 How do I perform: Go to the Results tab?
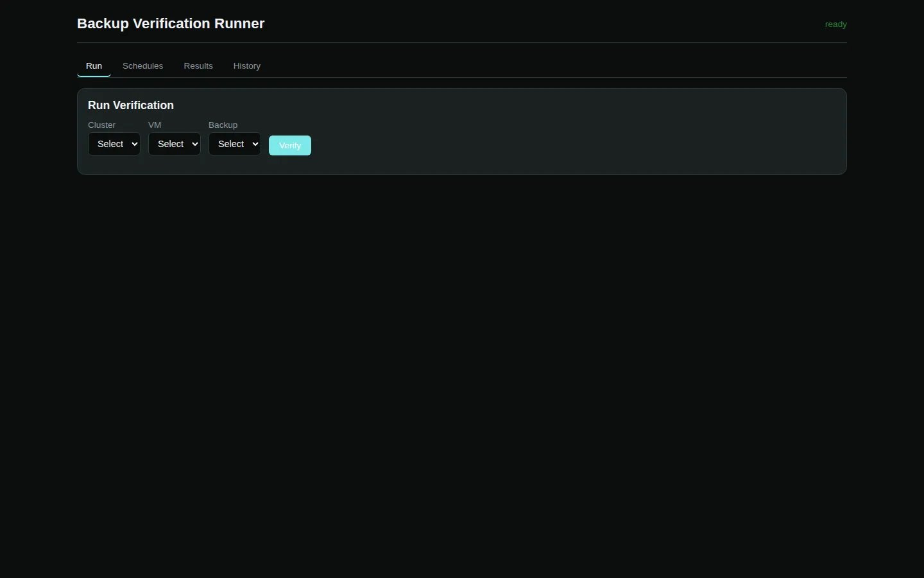tap(198, 66)
